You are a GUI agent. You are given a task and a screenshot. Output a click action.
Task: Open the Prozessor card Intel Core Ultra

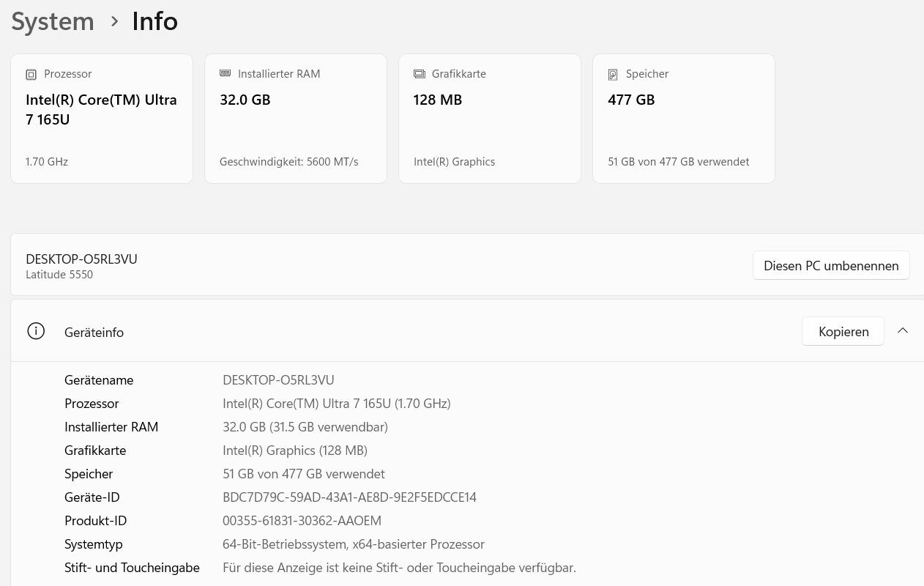[102, 119]
